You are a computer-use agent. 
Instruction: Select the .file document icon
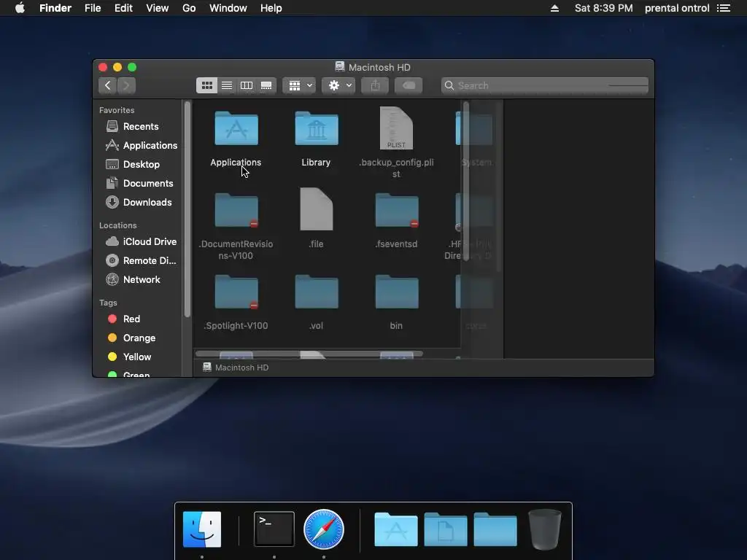coord(317,209)
